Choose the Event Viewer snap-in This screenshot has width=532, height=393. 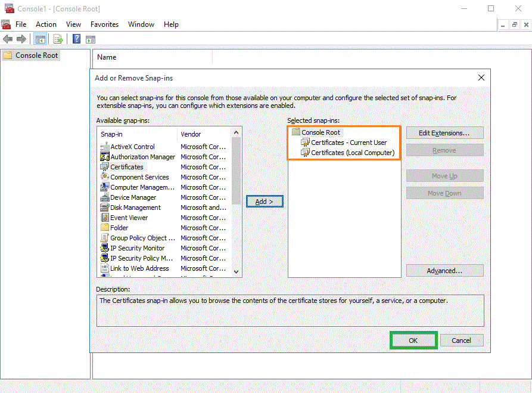[129, 218]
